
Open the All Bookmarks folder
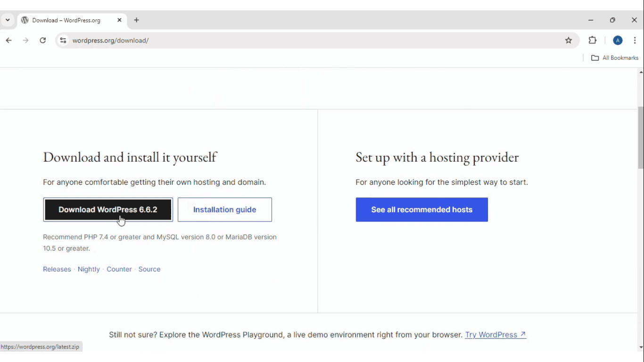coord(615,58)
